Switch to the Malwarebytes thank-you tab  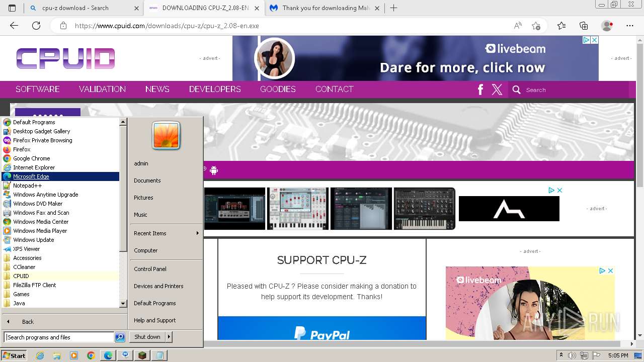(x=325, y=8)
